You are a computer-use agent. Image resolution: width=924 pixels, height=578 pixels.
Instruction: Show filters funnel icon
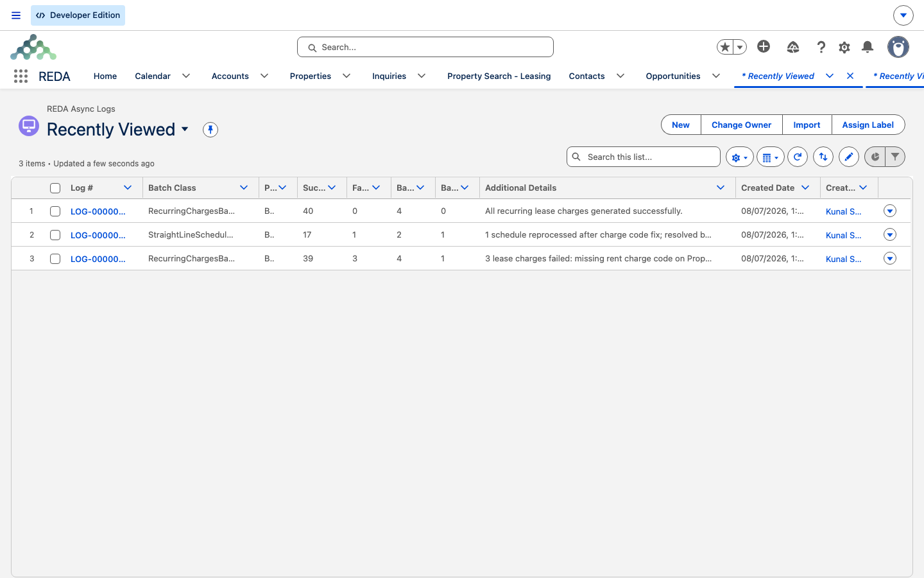(895, 157)
